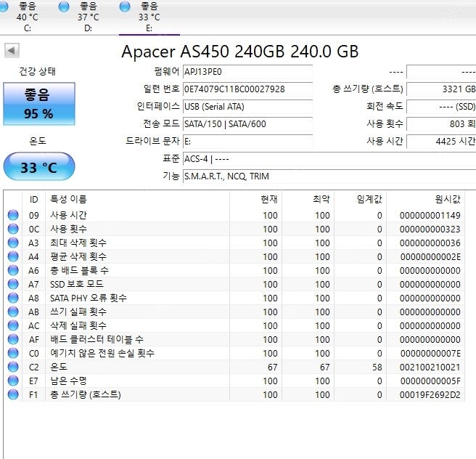Click total host writes value 3321 GB

coord(441,89)
